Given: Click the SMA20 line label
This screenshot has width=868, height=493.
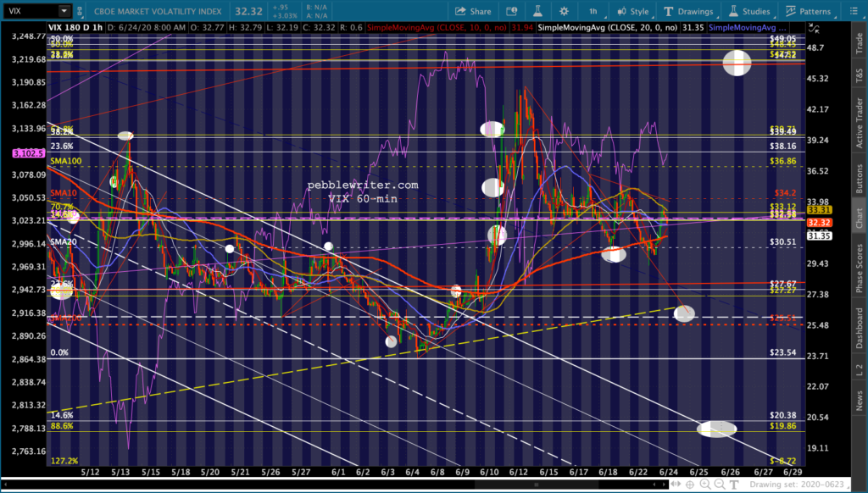Looking at the screenshot, I should coord(64,241).
